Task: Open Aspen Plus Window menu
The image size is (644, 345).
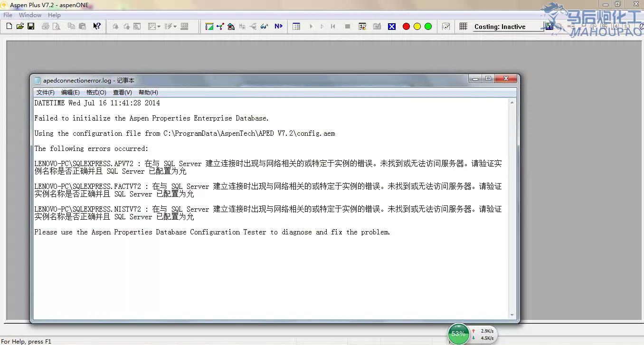Action: (x=30, y=15)
